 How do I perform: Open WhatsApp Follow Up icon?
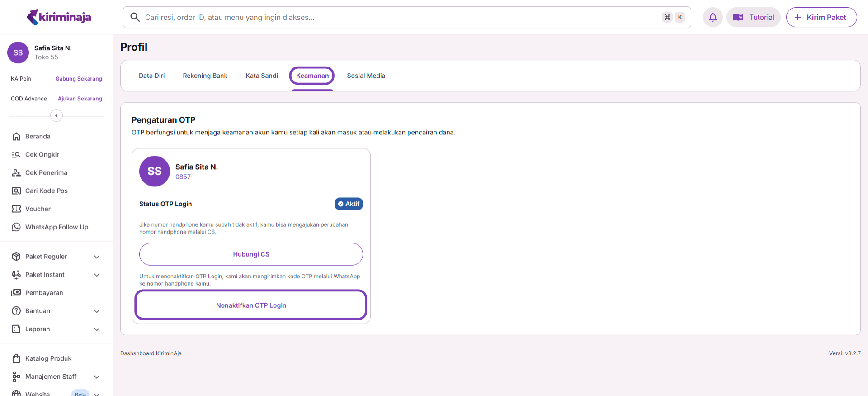point(16,227)
